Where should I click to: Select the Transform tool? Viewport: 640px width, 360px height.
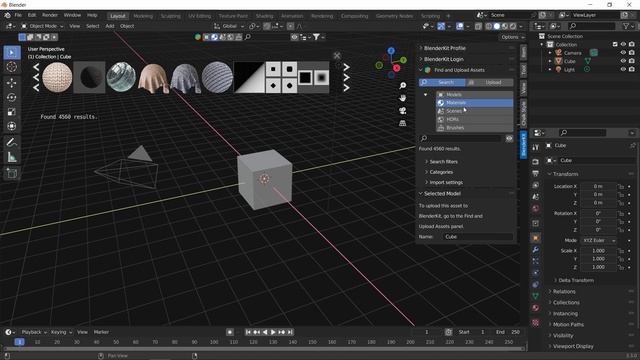click(x=12, y=126)
